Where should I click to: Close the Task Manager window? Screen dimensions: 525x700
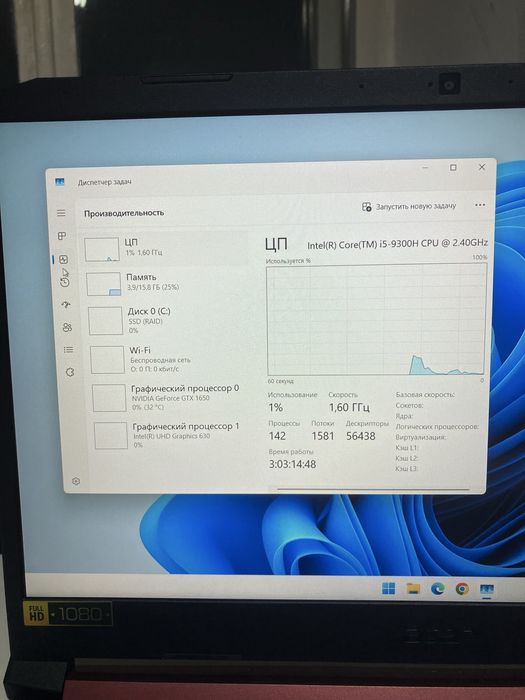pyautogui.click(x=482, y=167)
